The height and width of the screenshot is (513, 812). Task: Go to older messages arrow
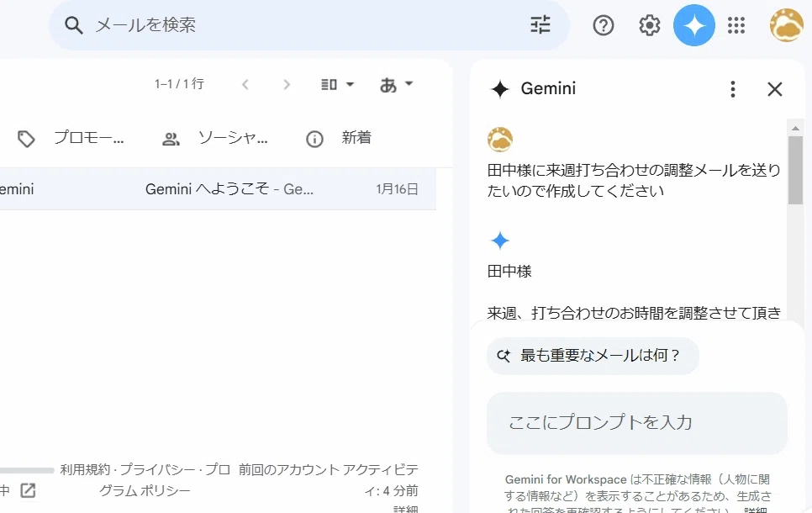tap(287, 84)
